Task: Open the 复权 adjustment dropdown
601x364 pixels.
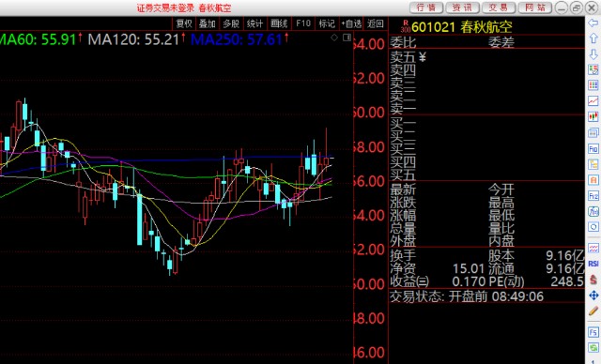Action: coord(184,23)
